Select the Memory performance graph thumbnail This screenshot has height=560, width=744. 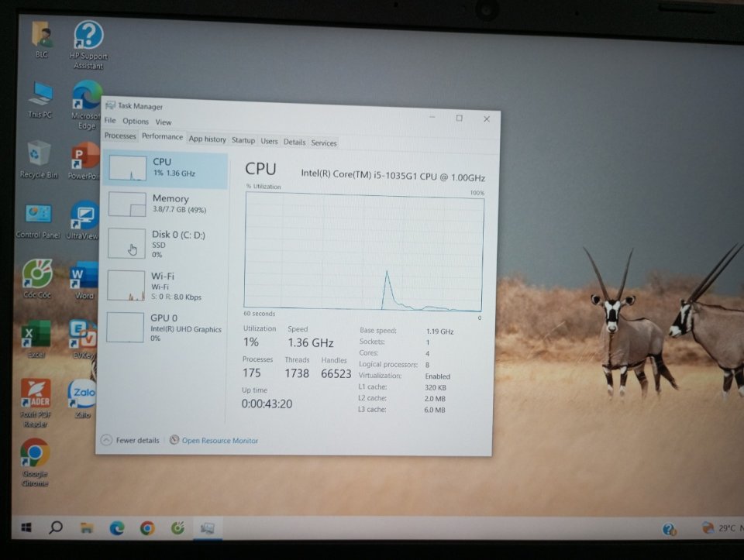tap(127, 204)
